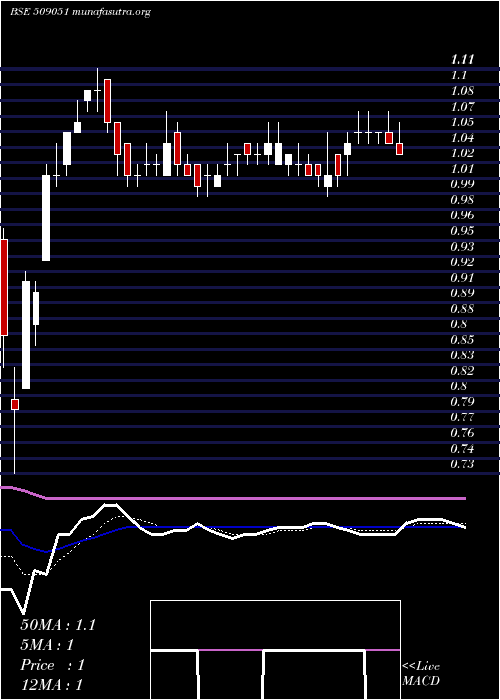Pick the 1.05 price axis value

(x=462, y=122)
